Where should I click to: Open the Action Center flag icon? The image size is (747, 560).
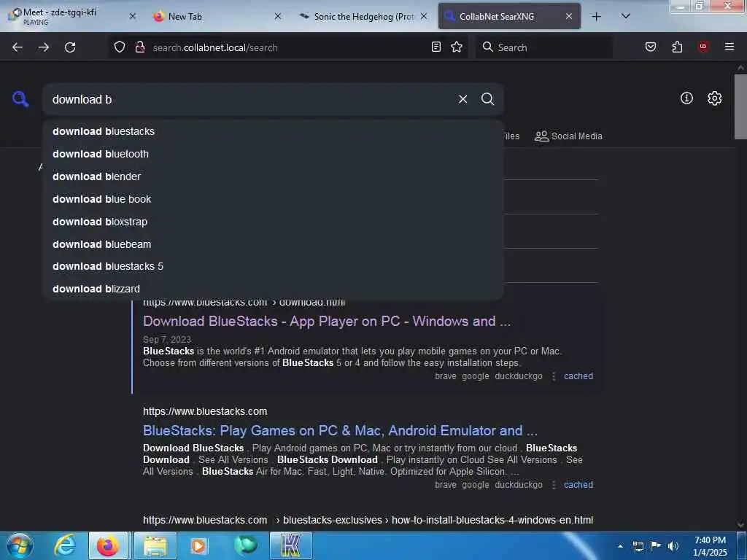656,546
